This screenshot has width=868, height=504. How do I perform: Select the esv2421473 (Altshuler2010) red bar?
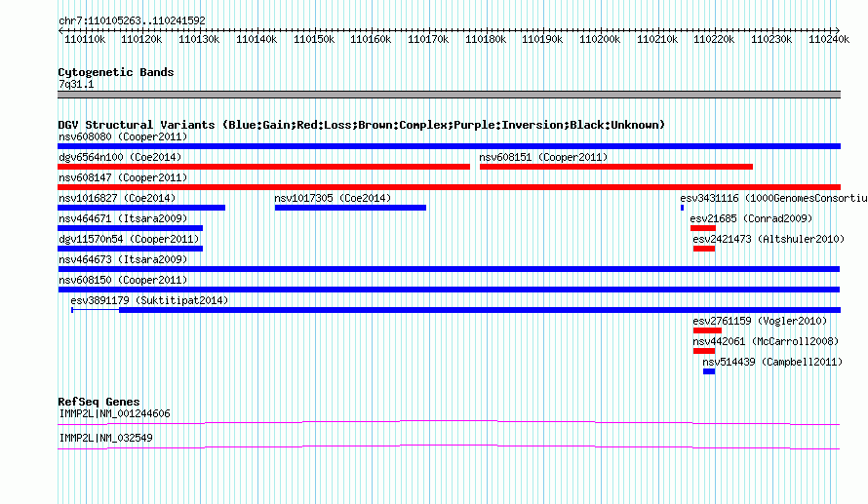(x=704, y=249)
